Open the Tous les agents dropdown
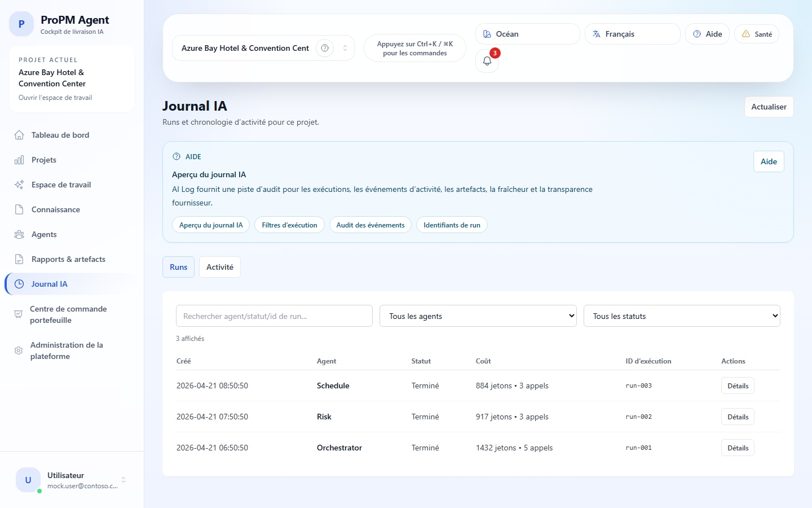This screenshot has width=812, height=508. pos(478,316)
